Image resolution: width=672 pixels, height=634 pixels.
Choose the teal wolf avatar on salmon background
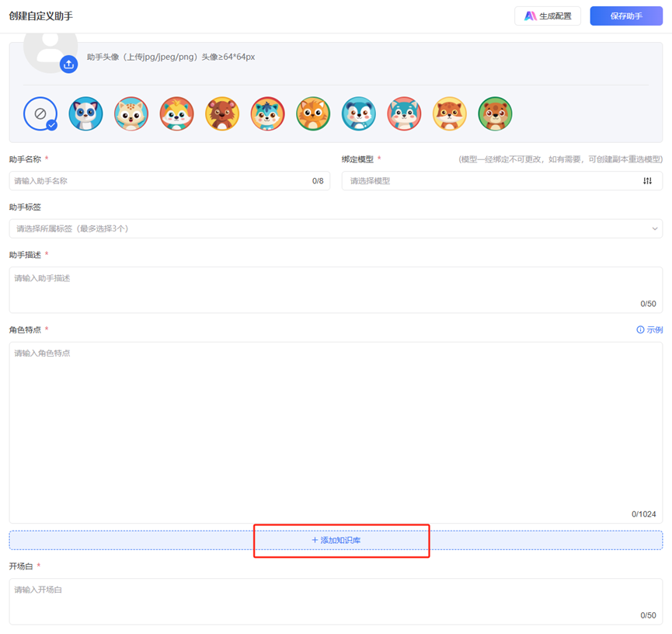click(x=404, y=113)
